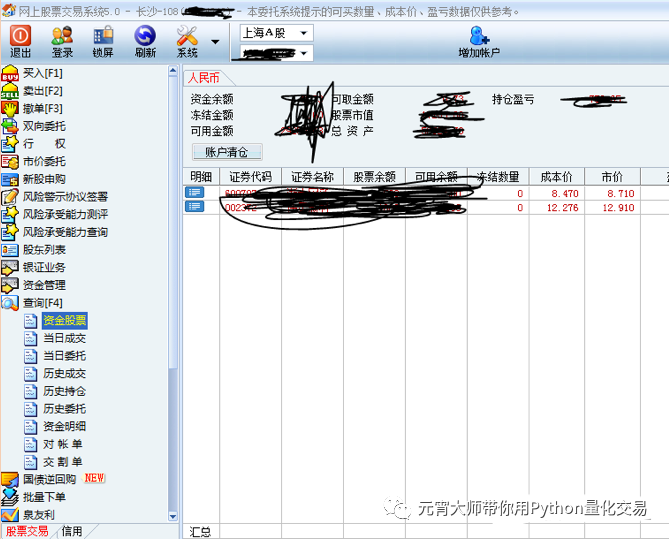
Task: Open the 登录 login toolbar icon
Action: coord(62,41)
